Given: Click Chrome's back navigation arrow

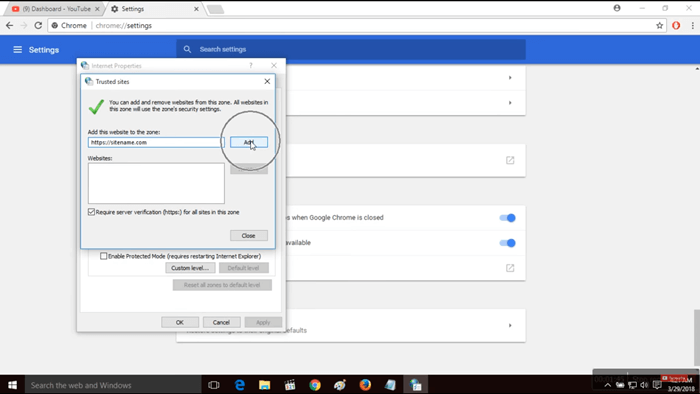Looking at the screenshot, I should pos(9,25).
